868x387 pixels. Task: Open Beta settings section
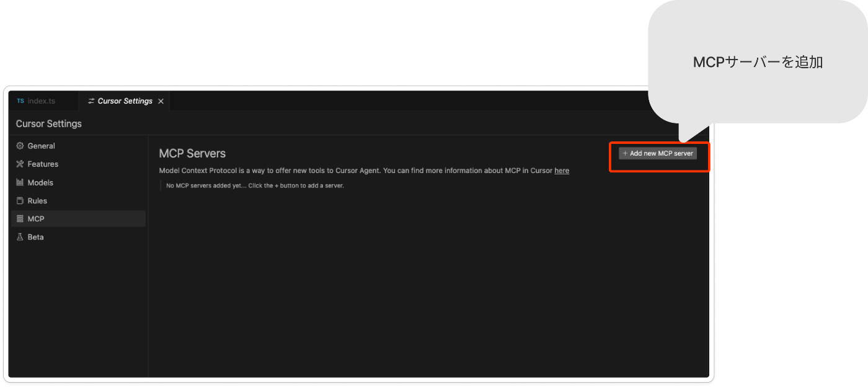(78, 237)
